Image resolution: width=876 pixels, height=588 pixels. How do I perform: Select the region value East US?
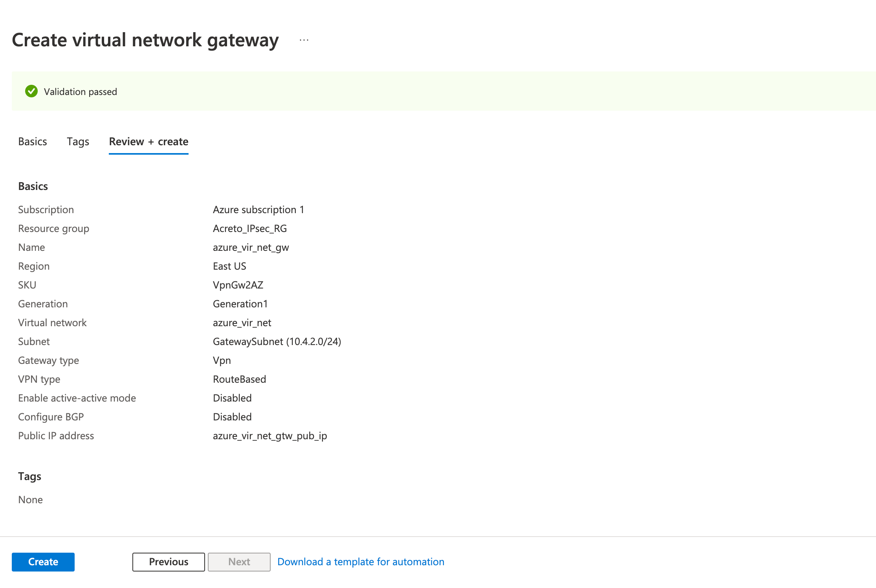pos(229,266)
